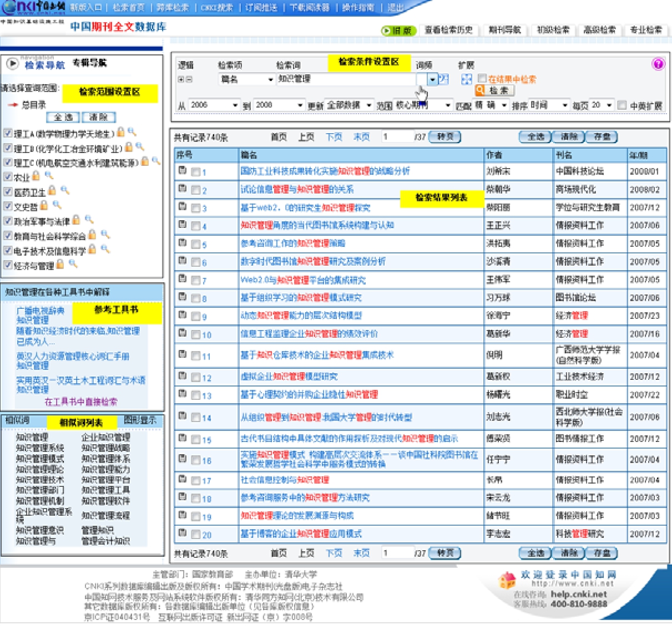Click the magnifier icon next to 医药卫生
Screen dimensions: 672x635
pyautogui.click(x=65, y=190)
